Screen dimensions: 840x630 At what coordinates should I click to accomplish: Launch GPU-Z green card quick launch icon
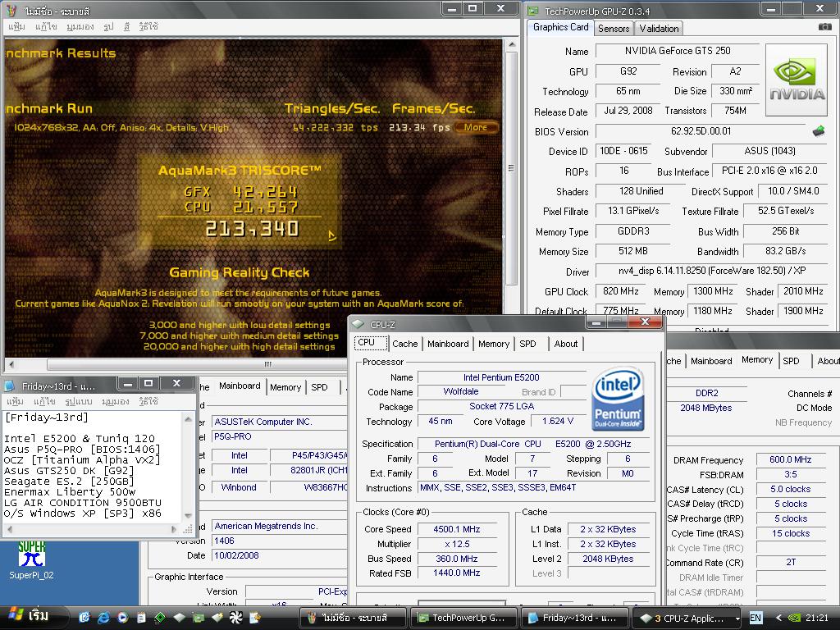(199, 618)
